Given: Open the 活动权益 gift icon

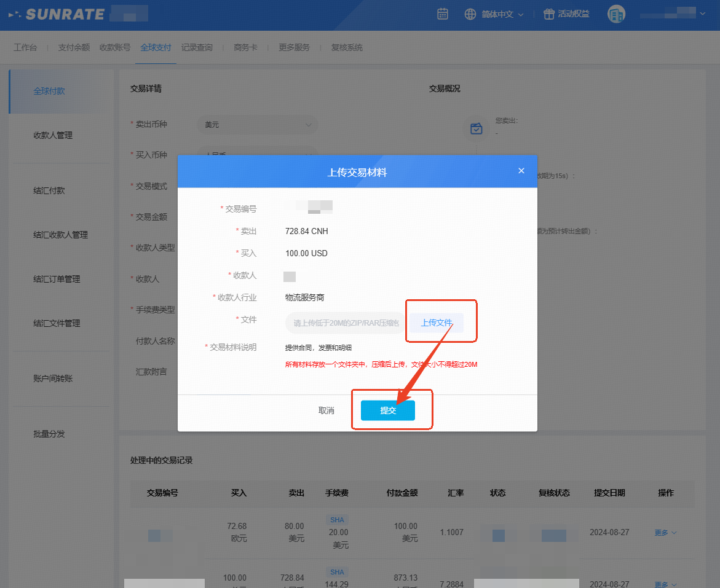Looking at the screenshot, I should pyautogui.click(x=549, y=14).
